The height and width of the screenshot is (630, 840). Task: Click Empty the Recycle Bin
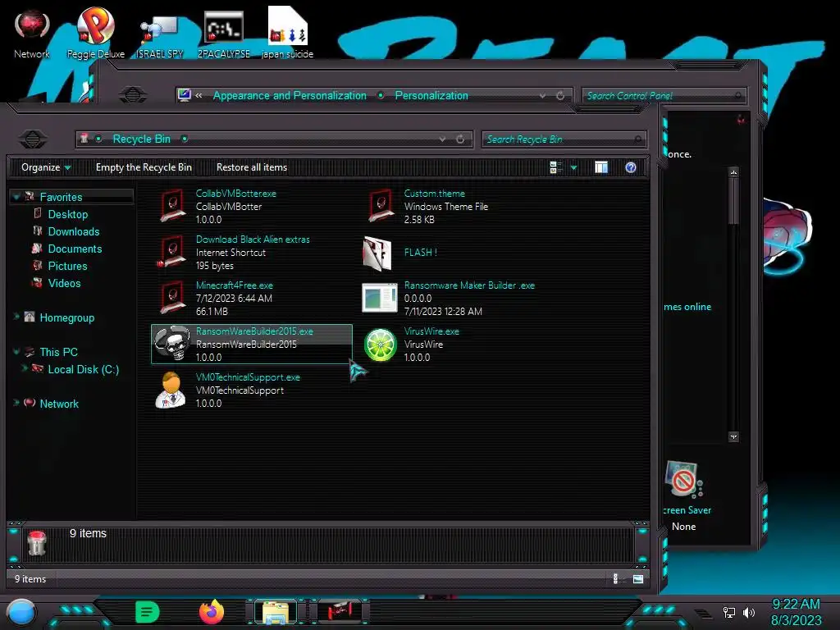tap(144, 167)
